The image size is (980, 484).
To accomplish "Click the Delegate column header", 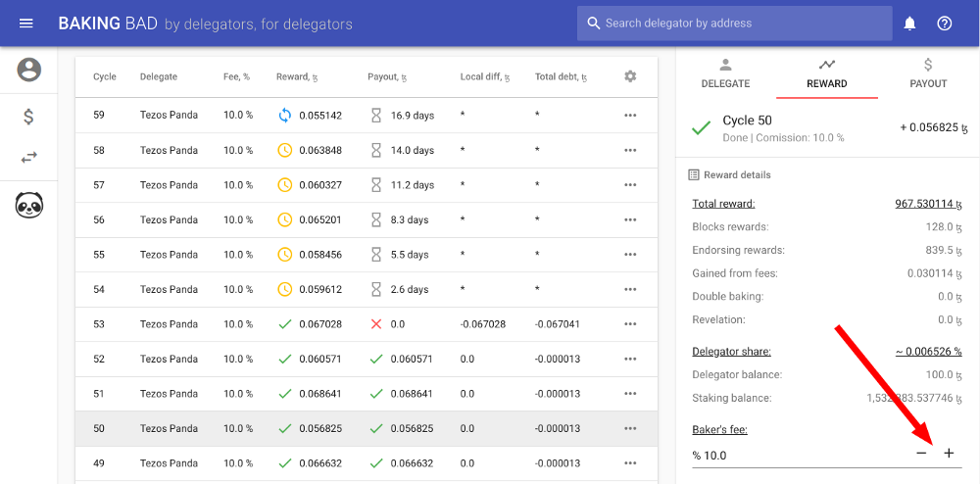I will [x=158, y=76].
